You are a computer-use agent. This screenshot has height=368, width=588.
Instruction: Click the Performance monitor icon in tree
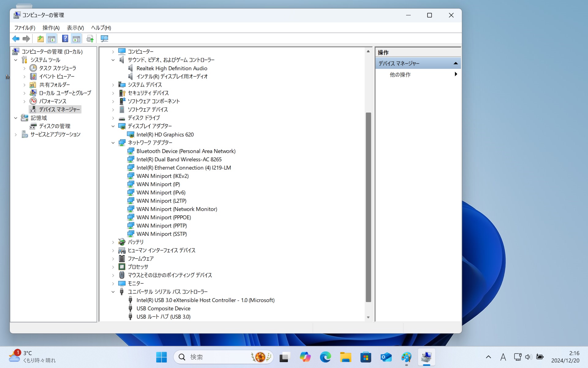click(x=33, y=101)
